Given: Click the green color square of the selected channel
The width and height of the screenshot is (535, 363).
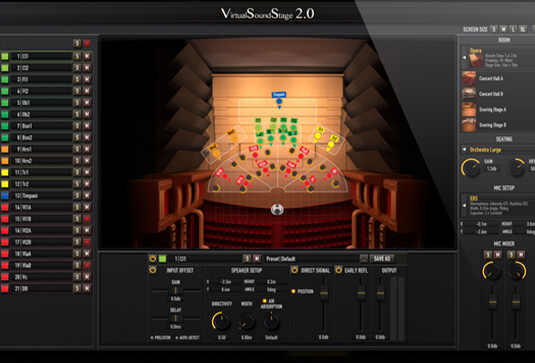Looking at the screenshot, I should tap(162, 259).
